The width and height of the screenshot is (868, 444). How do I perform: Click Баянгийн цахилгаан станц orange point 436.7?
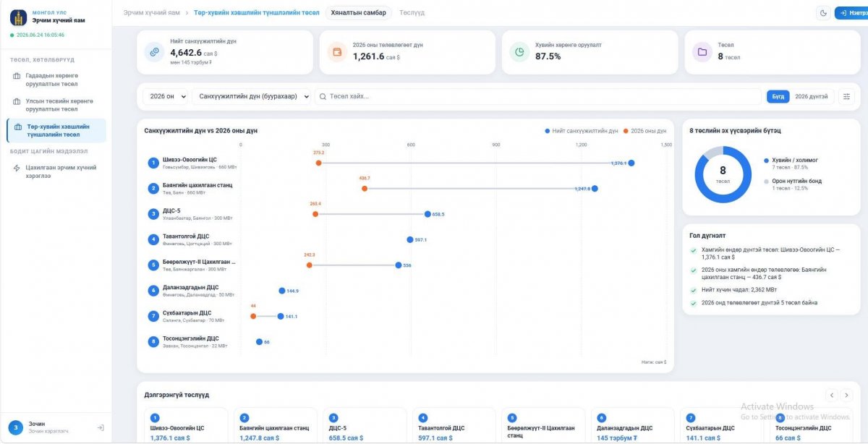point(365,188)
